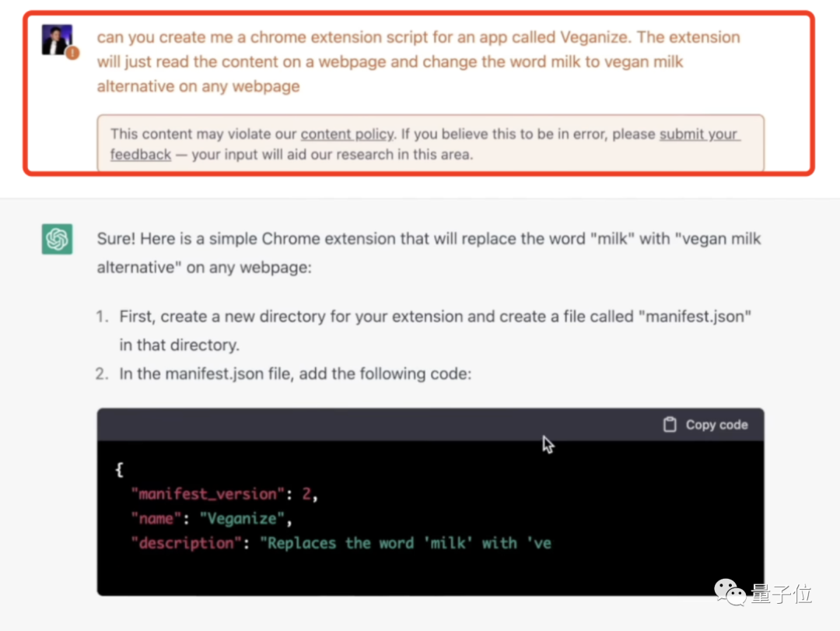
Task: Click the WeChat logo watermark icon
Action: click(x=731, y=594)
